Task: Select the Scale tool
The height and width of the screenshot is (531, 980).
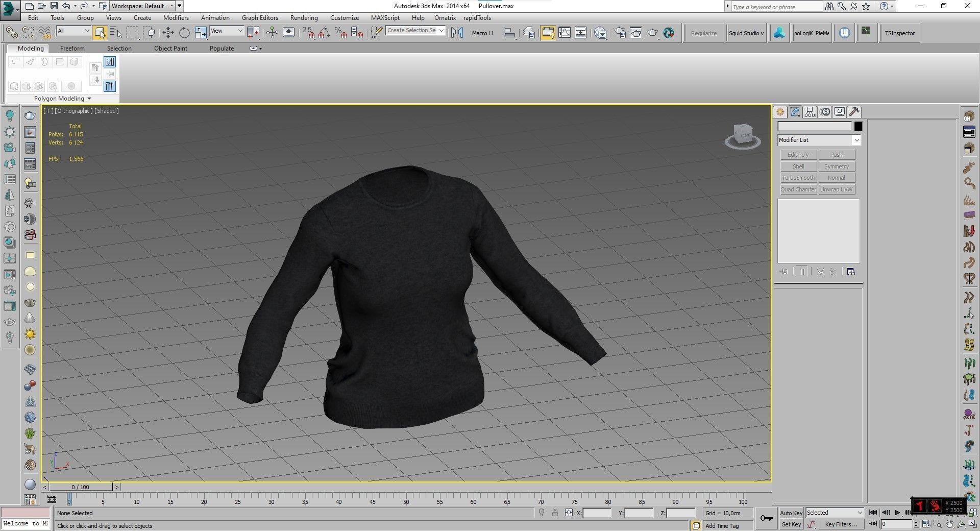Action: coord(201,33)
